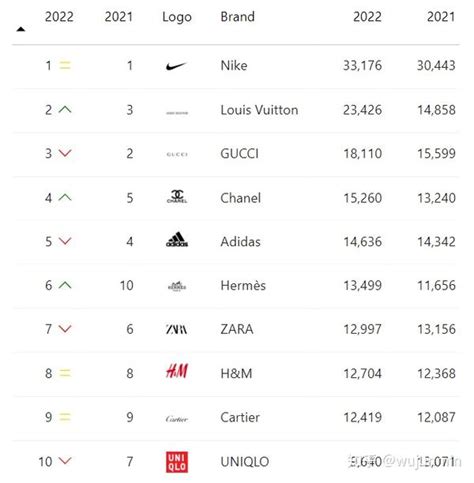Click the Gucci logo
This screenshot has width=474, height=483.
point(177,154)
